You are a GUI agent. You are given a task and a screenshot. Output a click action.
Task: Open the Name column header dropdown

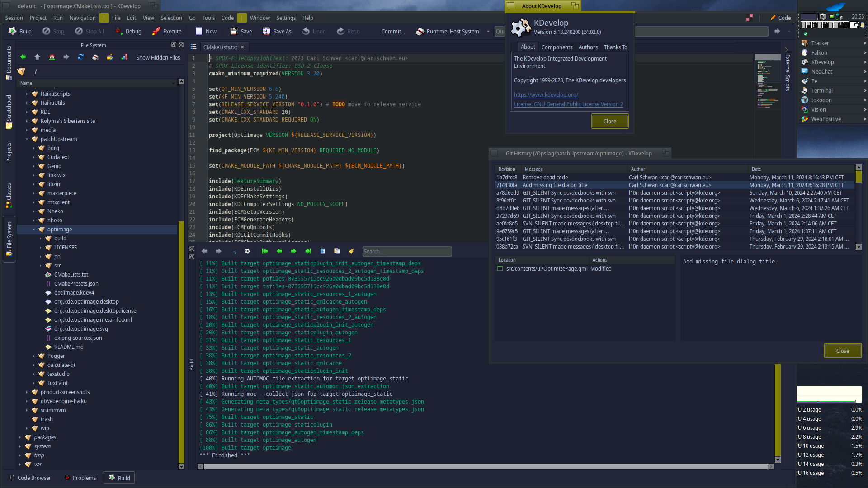(x=173, y=83)
